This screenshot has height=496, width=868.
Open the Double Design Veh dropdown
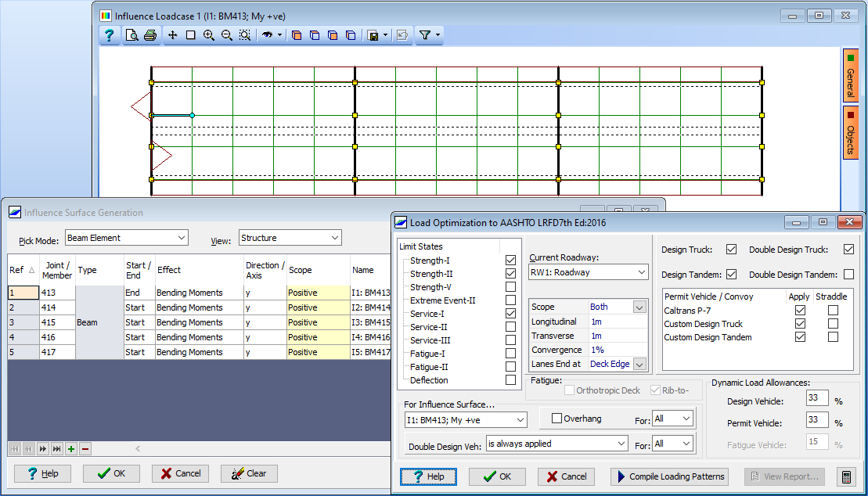(x=557, y=444)
